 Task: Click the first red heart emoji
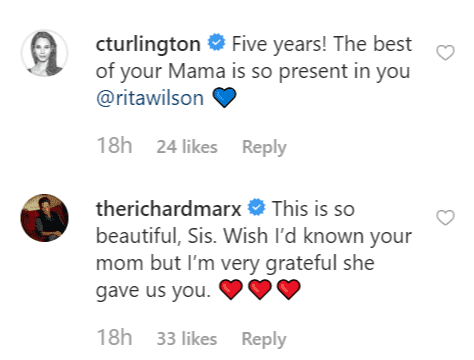[x=231, y=289]
